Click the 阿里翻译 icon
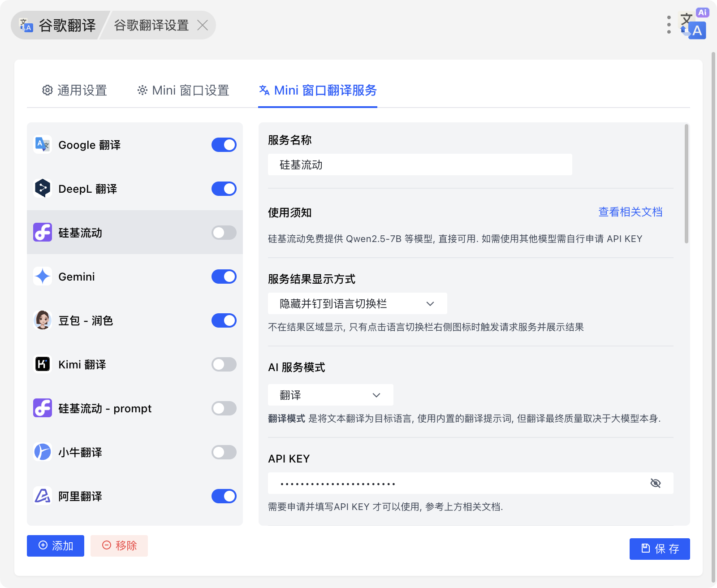Screen dimensions: 717x588 click(43, 496)
